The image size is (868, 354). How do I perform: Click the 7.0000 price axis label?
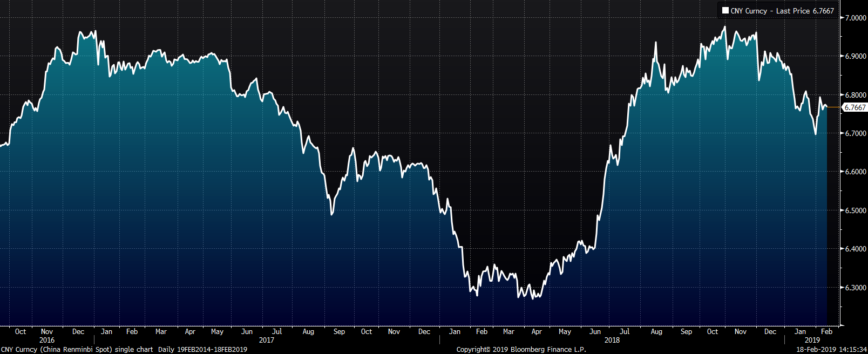856,18
